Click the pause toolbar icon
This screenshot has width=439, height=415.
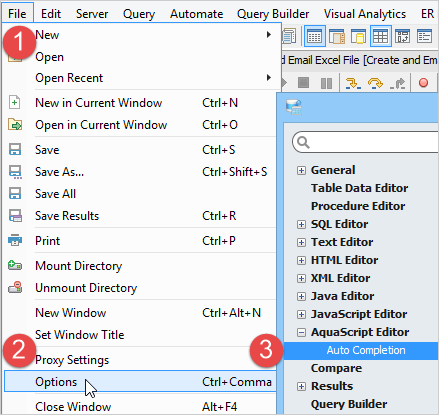coord(326,83)
